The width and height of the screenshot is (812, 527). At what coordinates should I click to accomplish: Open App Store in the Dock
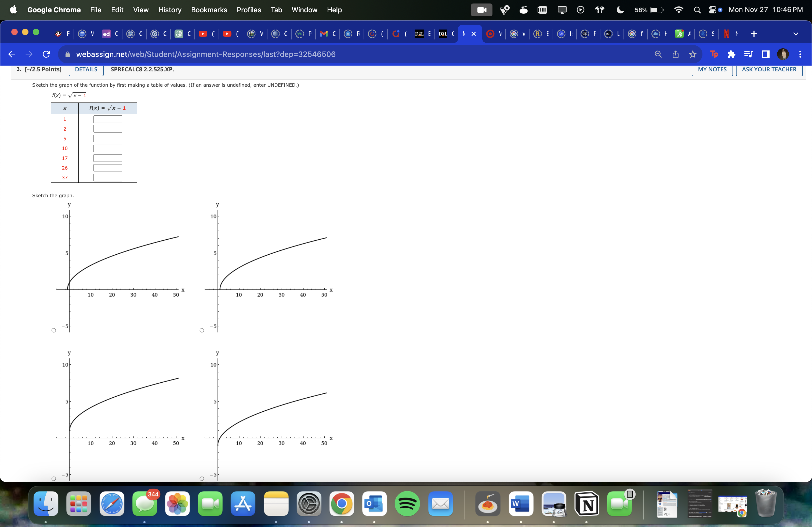pos(243,504)
